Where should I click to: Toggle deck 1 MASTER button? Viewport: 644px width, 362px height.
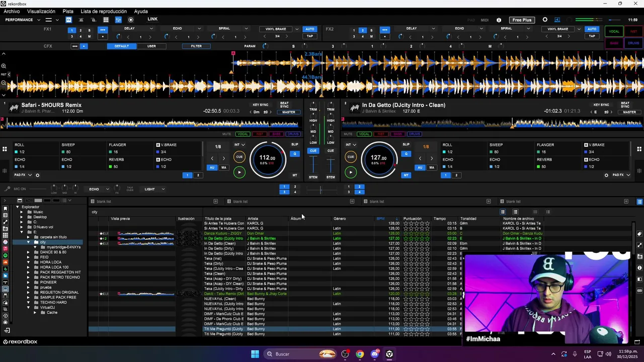coord(289,112)
